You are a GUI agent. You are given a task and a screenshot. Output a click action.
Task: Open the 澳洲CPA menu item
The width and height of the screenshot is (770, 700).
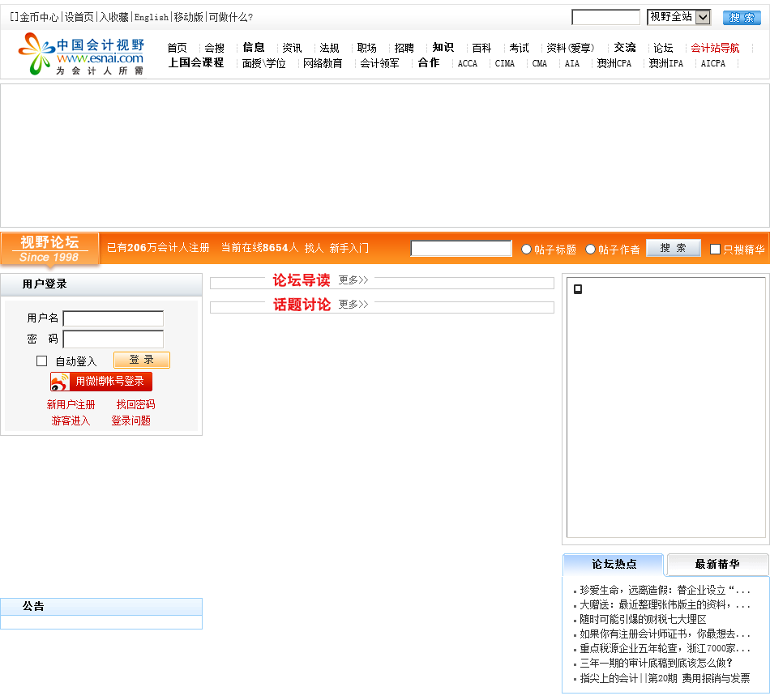tap(614, 63)
